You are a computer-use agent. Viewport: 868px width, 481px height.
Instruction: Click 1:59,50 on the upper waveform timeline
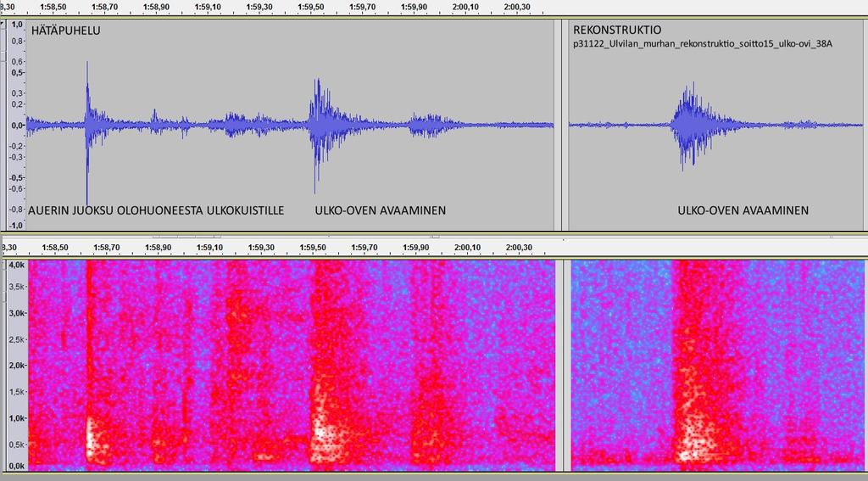point(311,7)
